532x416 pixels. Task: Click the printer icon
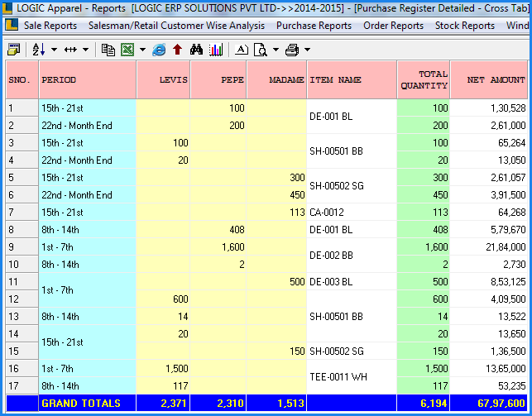click(292, 50)
